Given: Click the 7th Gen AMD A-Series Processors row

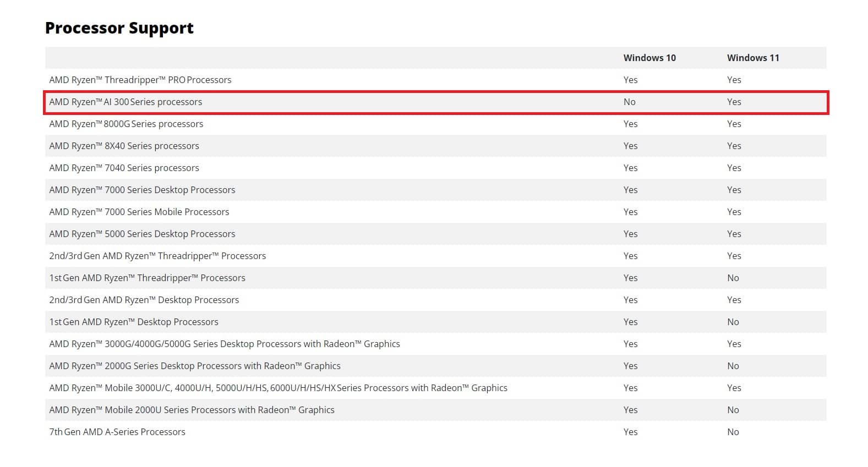Looking at the screenshot, I should (436, 432).
